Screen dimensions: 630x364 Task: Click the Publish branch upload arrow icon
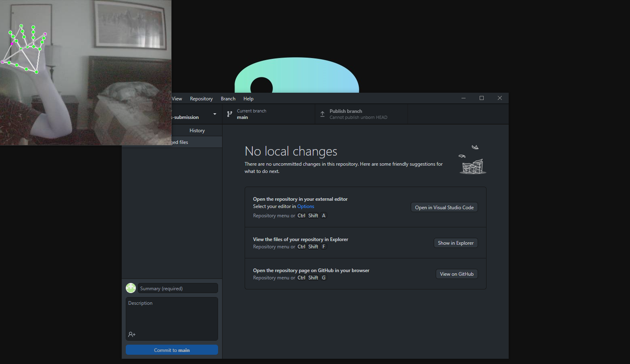pyautogui.click(x=322, y=114)
